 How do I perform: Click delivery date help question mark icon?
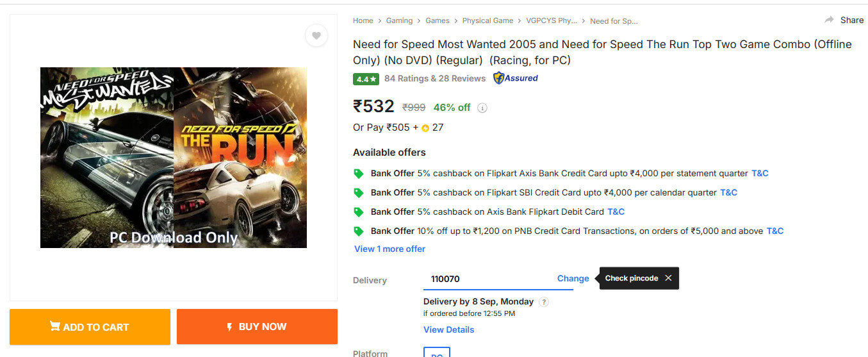544,302
